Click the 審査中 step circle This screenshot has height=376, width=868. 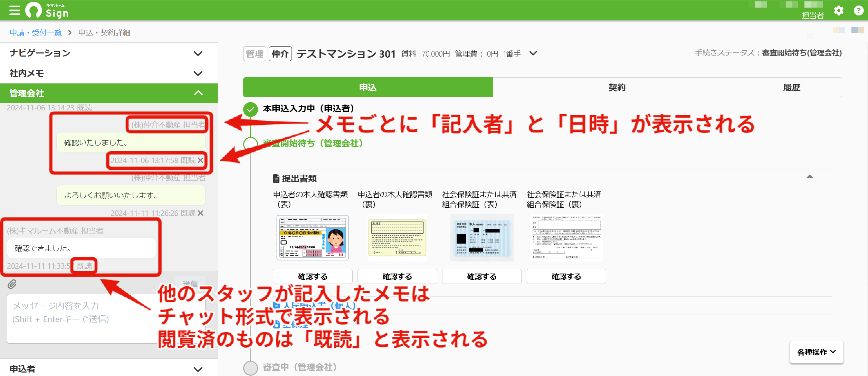[250, 368]
